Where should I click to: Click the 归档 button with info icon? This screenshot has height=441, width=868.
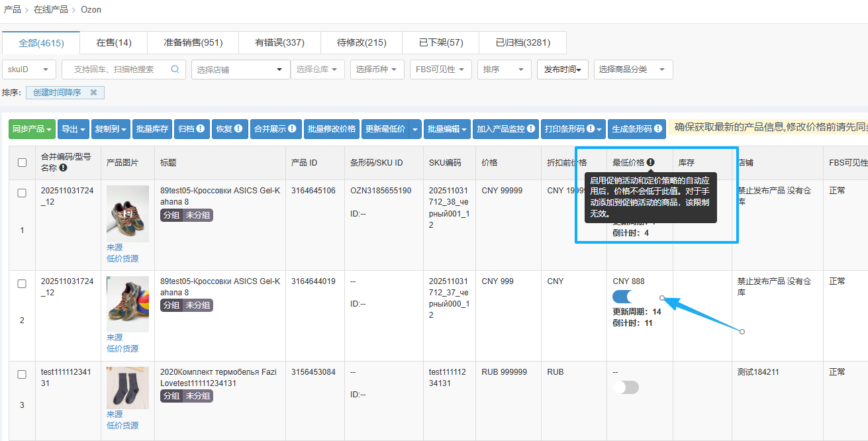click(192, 129)
